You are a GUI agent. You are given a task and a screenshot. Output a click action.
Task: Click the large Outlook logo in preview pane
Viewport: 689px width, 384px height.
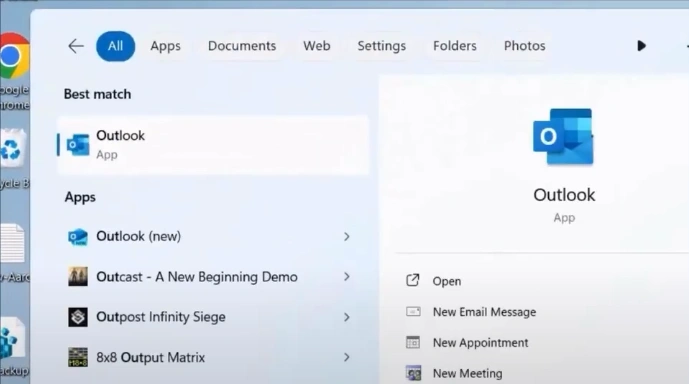tap(563, 137)
